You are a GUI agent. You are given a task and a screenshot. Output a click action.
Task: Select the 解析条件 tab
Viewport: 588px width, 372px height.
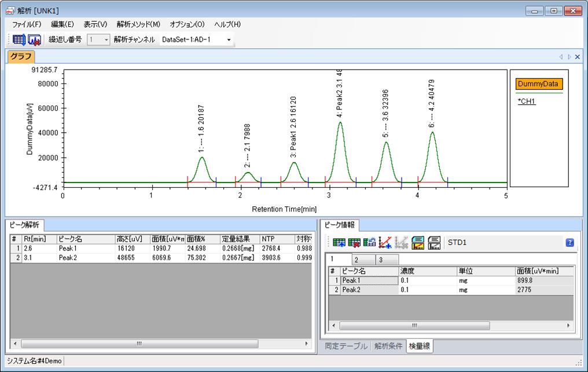388,346
